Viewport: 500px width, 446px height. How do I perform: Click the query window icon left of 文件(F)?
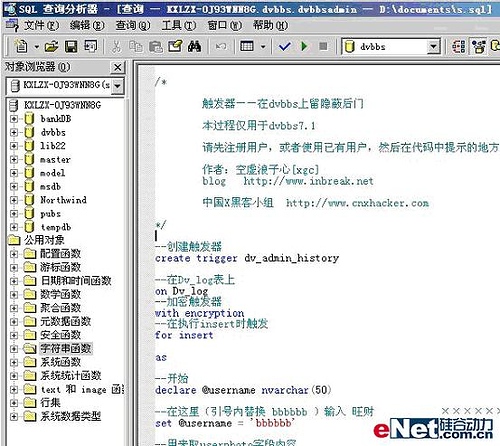point(12,25)
